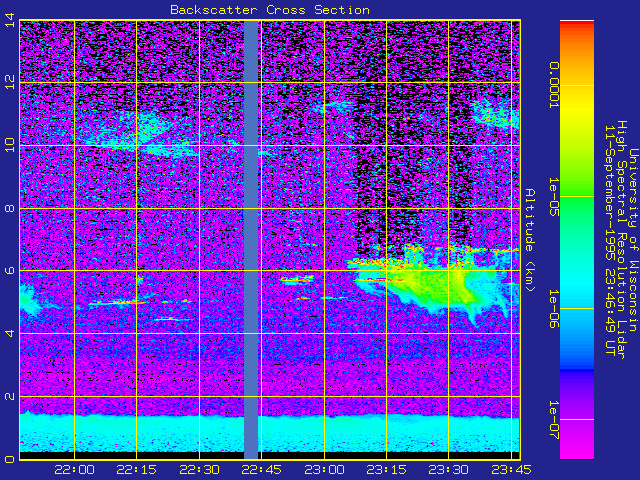640x480 pixels.
Task: Click the 22:45 time axis label
Action: point(262,470)
